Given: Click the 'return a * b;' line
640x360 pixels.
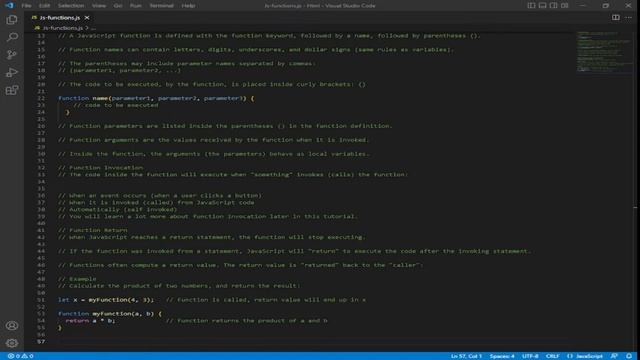Looking at the screenshot, I should point(90,320).
